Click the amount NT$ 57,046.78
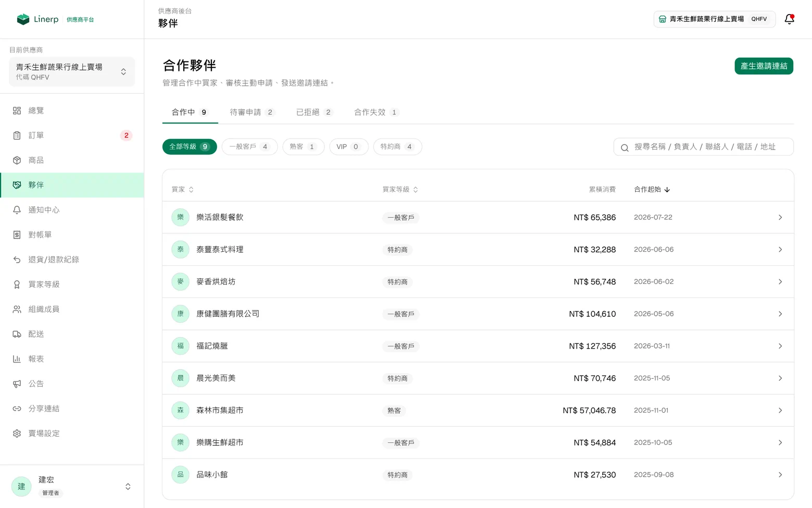 click(589, 411)
